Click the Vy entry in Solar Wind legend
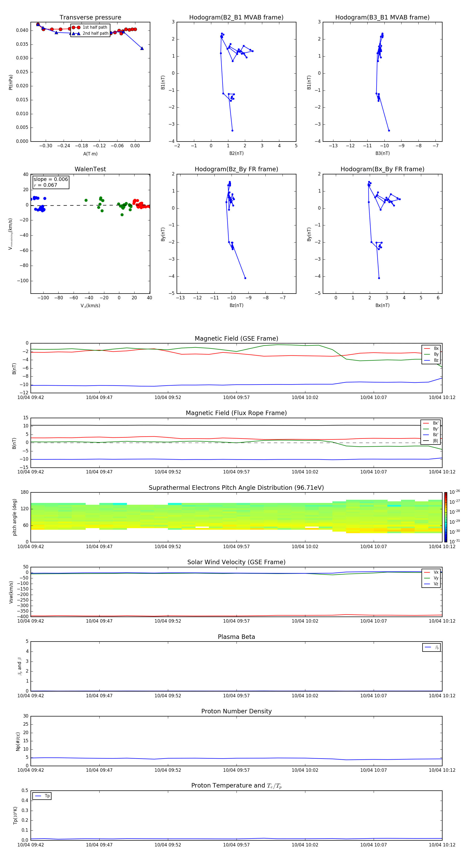This screenshot has width=473, height=868. pyautogui.click(x=431, y=578)
